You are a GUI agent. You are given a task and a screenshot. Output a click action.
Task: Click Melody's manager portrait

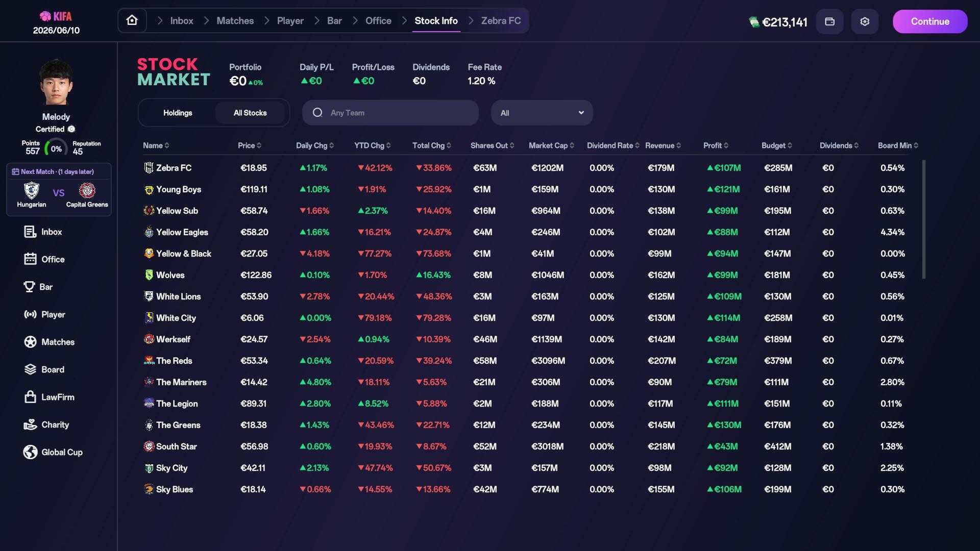[56, 83]
